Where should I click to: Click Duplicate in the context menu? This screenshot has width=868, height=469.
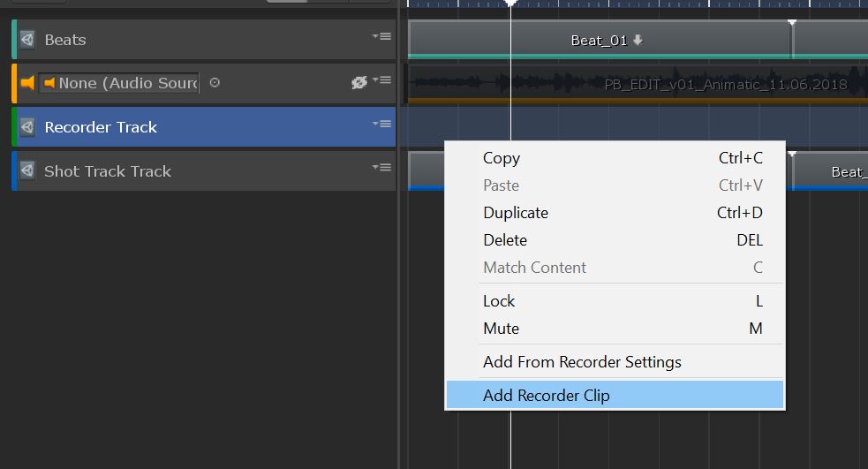pyautogui.click(x=516, y=213)
